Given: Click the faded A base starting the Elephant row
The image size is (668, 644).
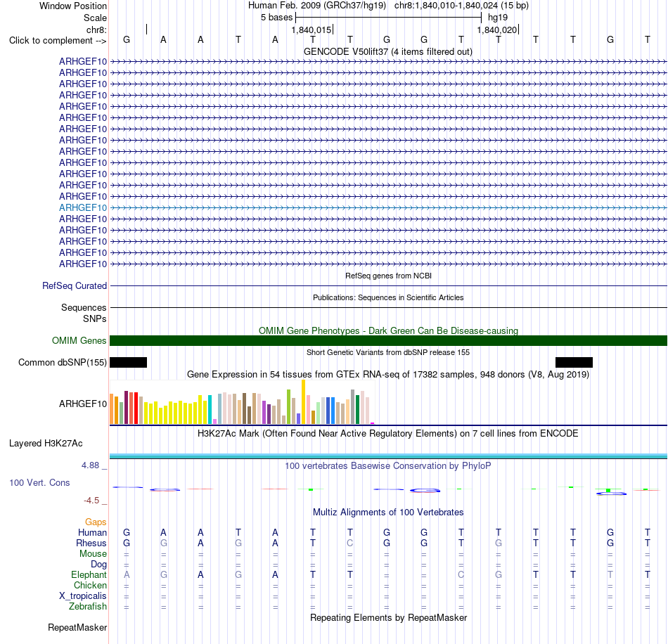Looking at the screenshot, I should click(127, 574).
